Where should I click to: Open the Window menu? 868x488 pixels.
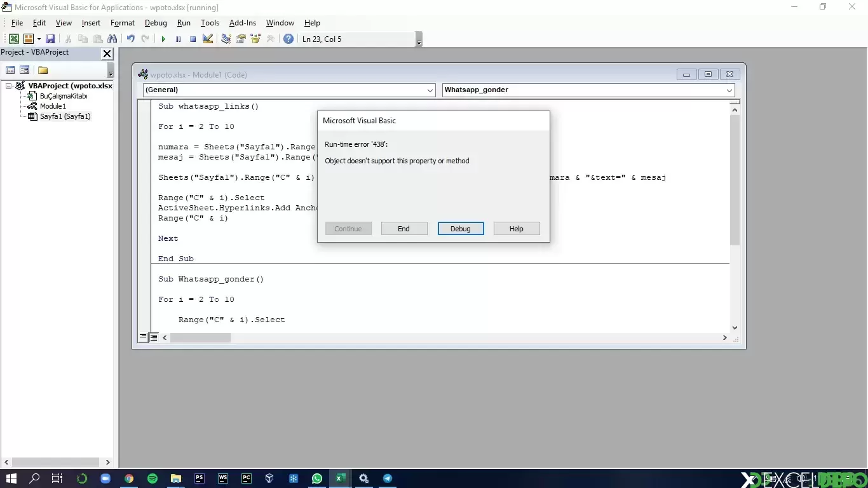tap(280, 23)
